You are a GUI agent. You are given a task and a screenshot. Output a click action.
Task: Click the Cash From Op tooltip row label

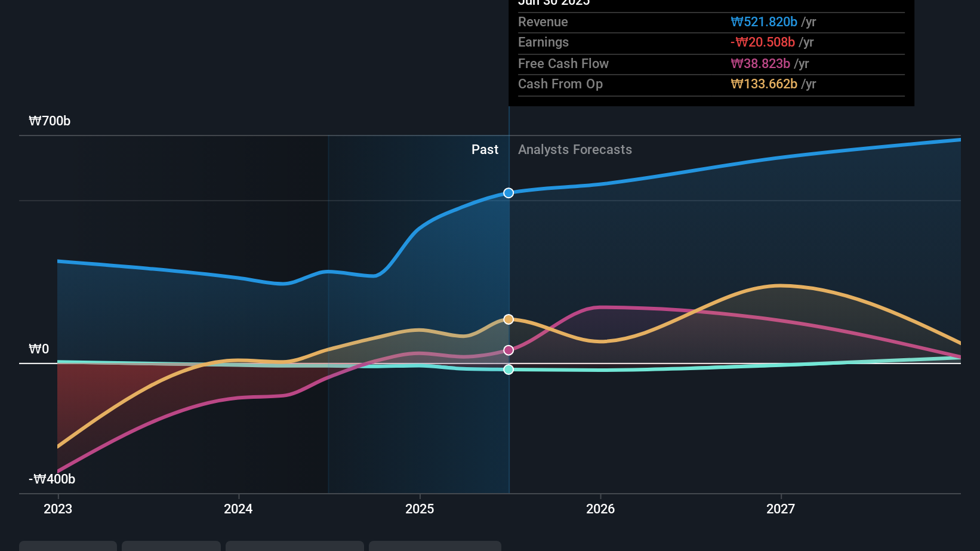point(560,84)
